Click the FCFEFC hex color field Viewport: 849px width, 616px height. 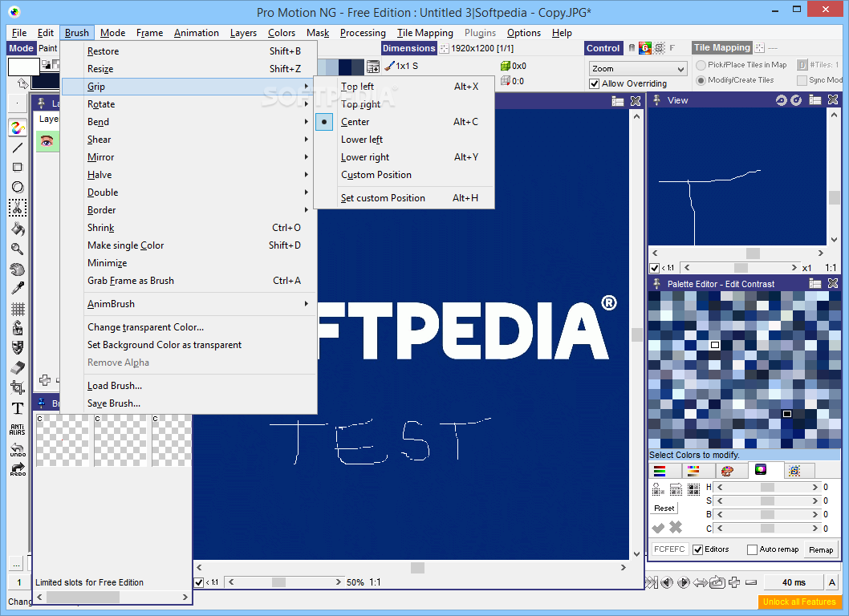670,549
